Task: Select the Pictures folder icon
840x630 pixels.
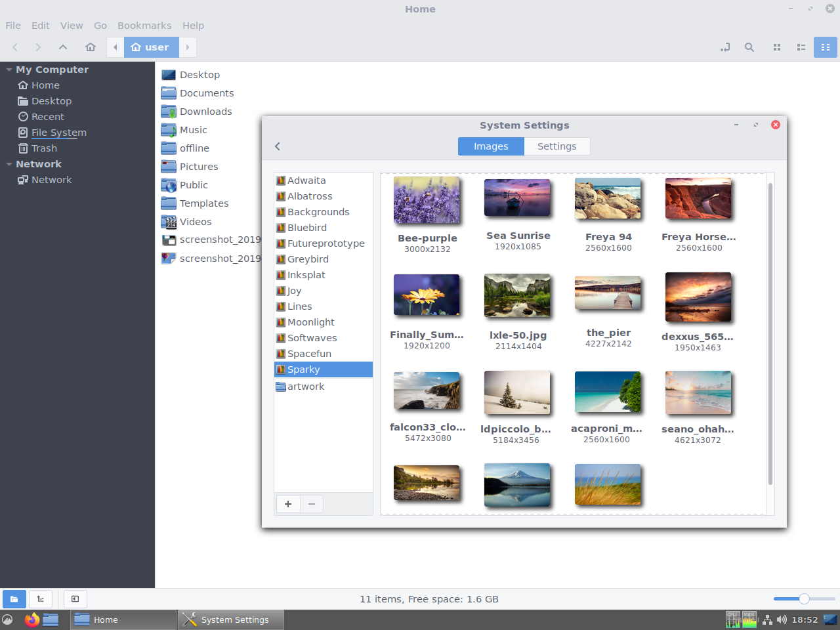Action: coord(169,167)
